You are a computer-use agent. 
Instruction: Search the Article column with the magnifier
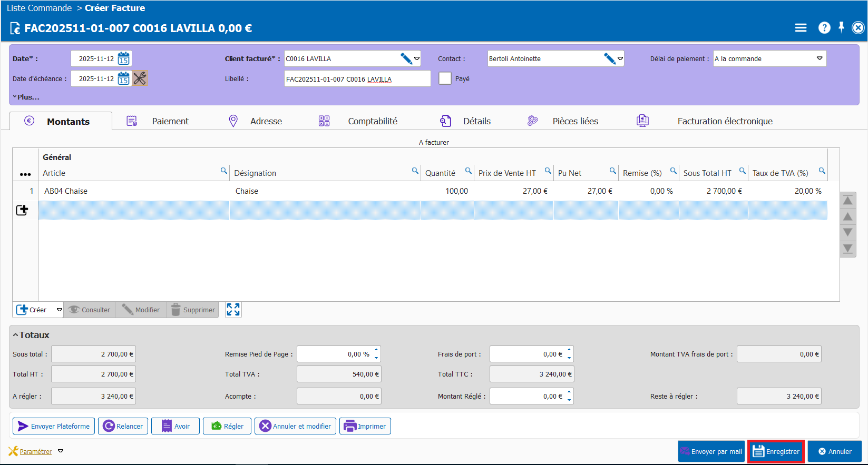point(224,171)
